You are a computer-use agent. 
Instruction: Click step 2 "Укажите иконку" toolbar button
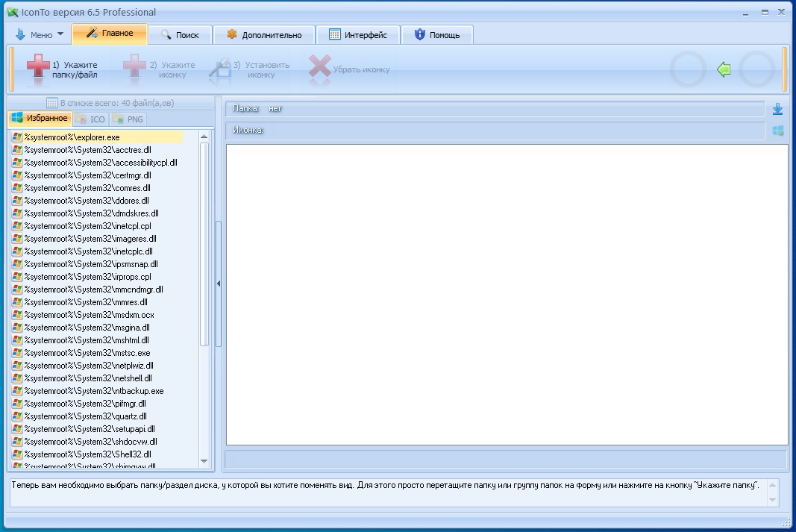pos(160,69)
